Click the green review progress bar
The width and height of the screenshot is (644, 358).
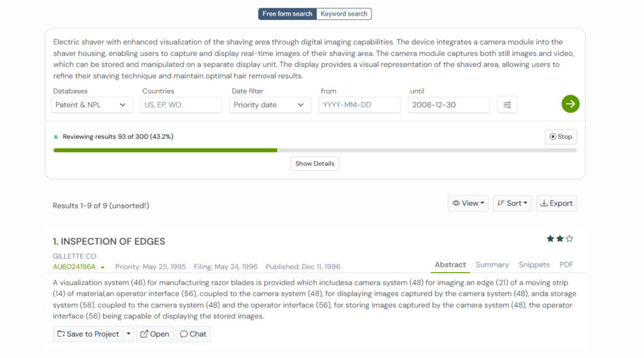click(165, 150)
